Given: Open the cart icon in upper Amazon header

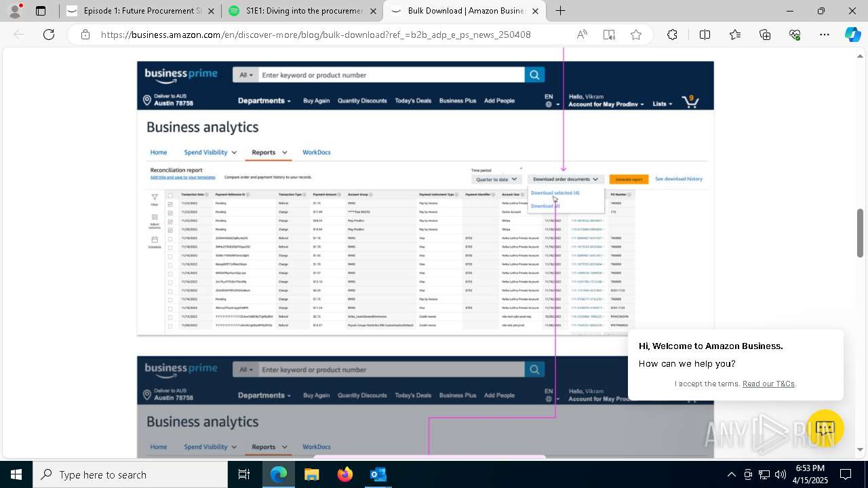Looking at the screenshot, I should (690, 102).
